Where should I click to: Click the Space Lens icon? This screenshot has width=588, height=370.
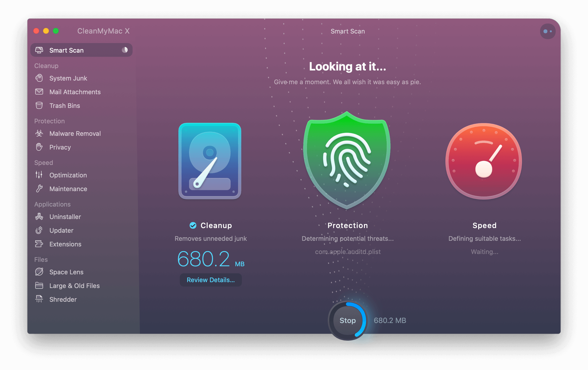39,272
